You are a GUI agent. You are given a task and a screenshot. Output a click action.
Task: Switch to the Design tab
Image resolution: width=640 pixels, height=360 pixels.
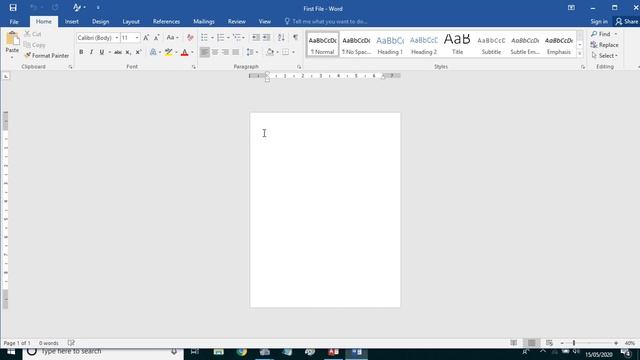coord(100,22)
